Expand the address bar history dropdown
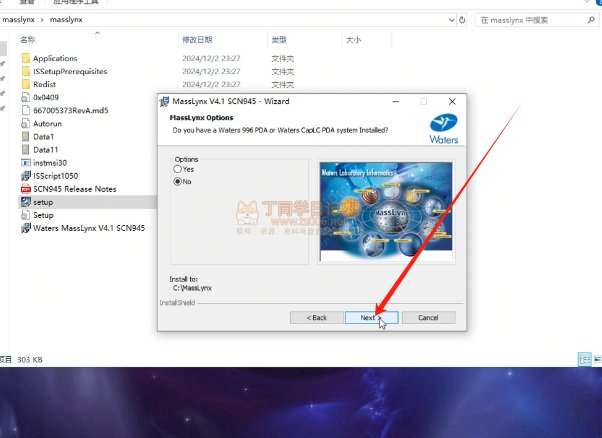This screenshot has height=438, width=602. [452, 20]
